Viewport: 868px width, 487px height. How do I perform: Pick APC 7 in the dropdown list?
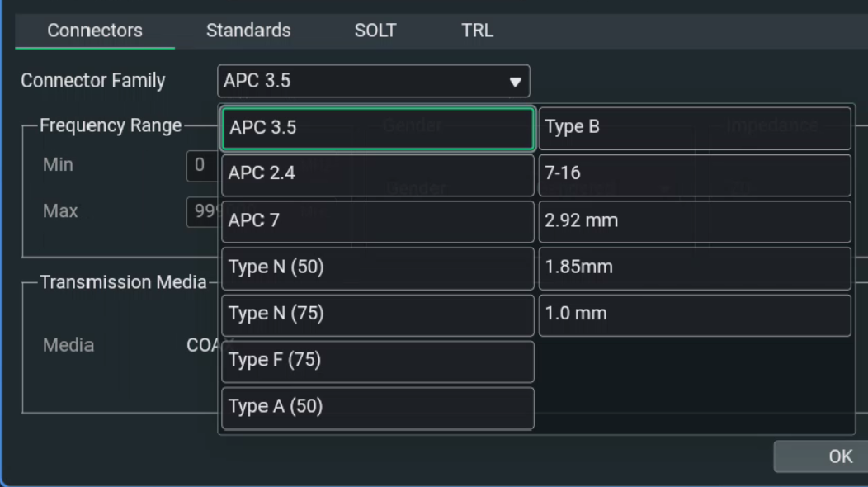pyautogui.click(x=378, y=221)
